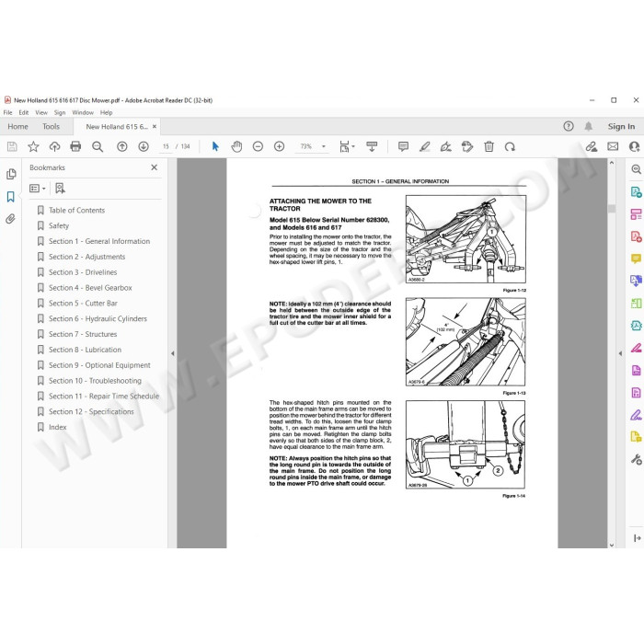The height and width of the screenshot is (644, 644).
Task: Open the File menu
Action: 7,112
